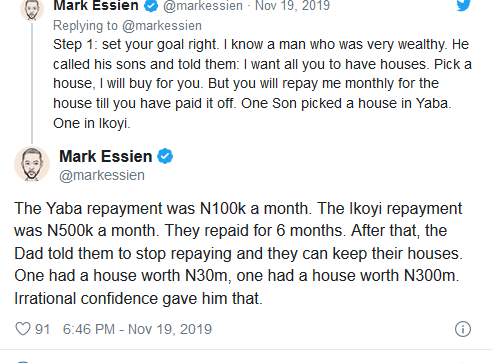Open the tweet info circle icon

tap(463, 329)
